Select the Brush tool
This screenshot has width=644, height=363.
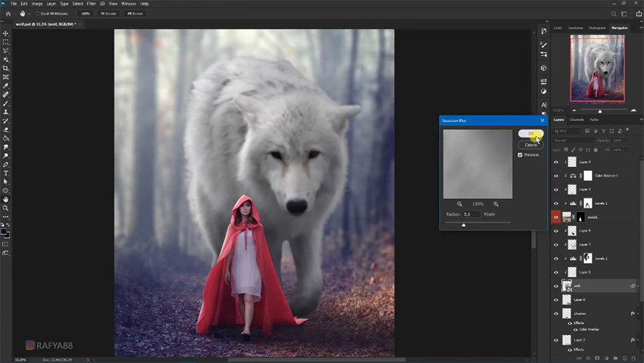[x=6, y=104]
